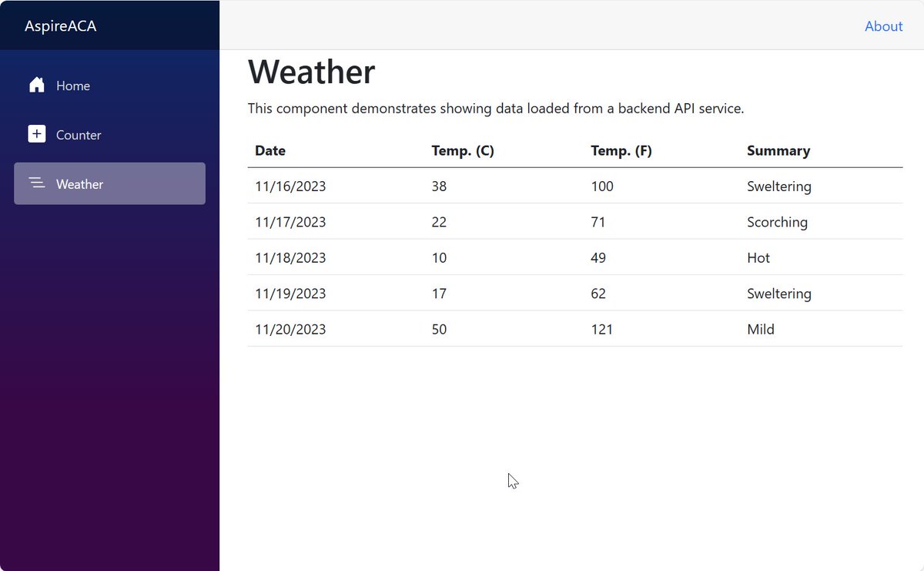Click the temperature value 121
Screen dimensions: 924x571
[x=601, y=329]
